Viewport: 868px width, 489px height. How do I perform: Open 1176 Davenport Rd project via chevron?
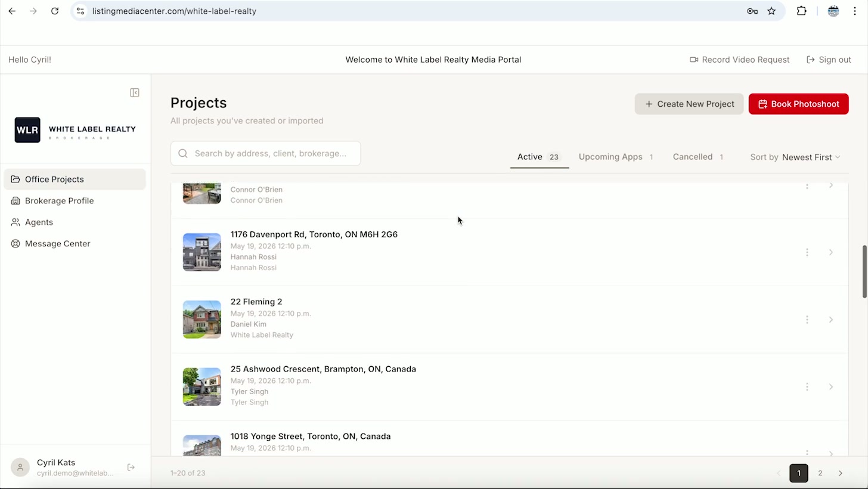830,252
